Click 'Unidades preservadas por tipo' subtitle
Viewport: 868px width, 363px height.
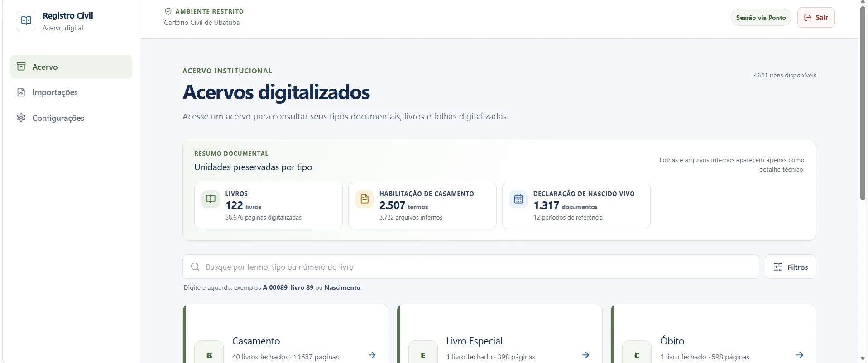(253, 167)
